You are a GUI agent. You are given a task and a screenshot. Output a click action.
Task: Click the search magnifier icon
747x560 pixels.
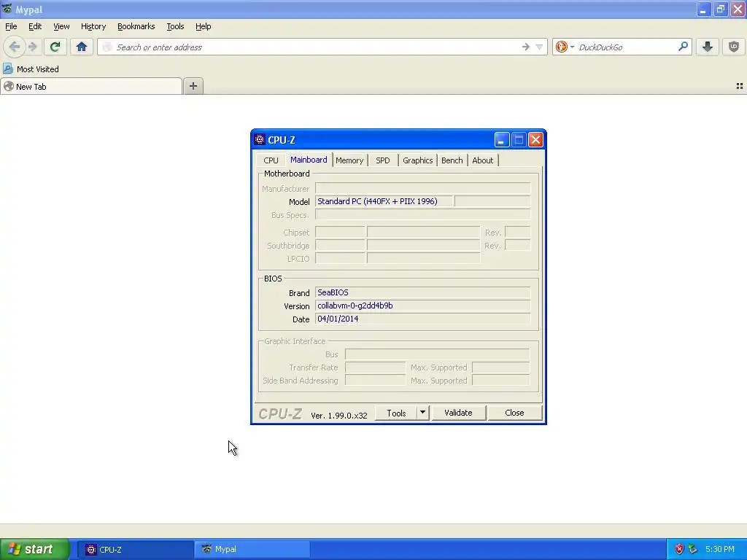683,46
